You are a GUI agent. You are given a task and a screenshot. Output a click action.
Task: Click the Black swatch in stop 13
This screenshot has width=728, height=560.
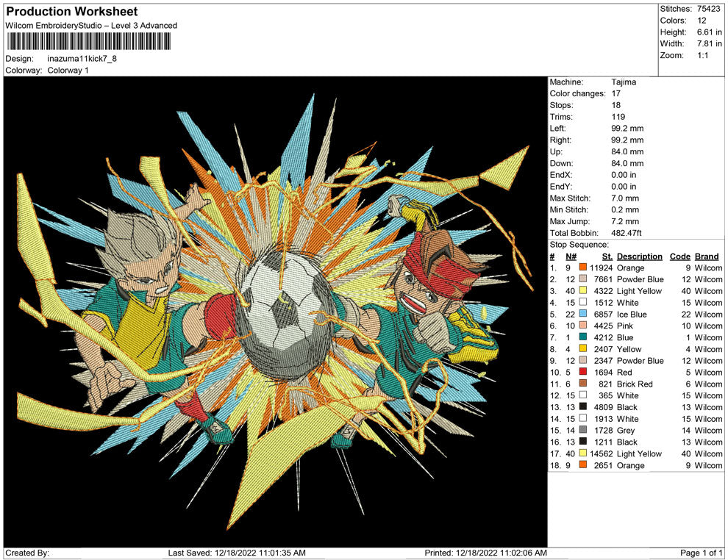pyautogui.click(x=582, y=407)
